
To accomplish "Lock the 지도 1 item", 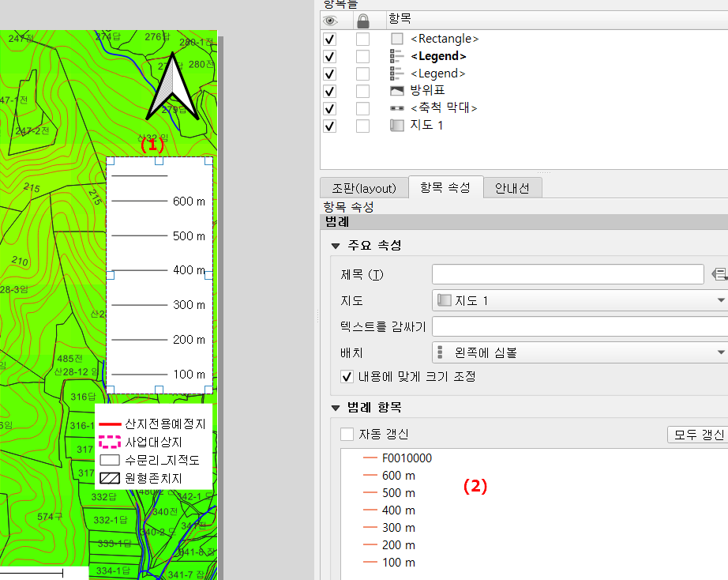I will pos(362,126).
